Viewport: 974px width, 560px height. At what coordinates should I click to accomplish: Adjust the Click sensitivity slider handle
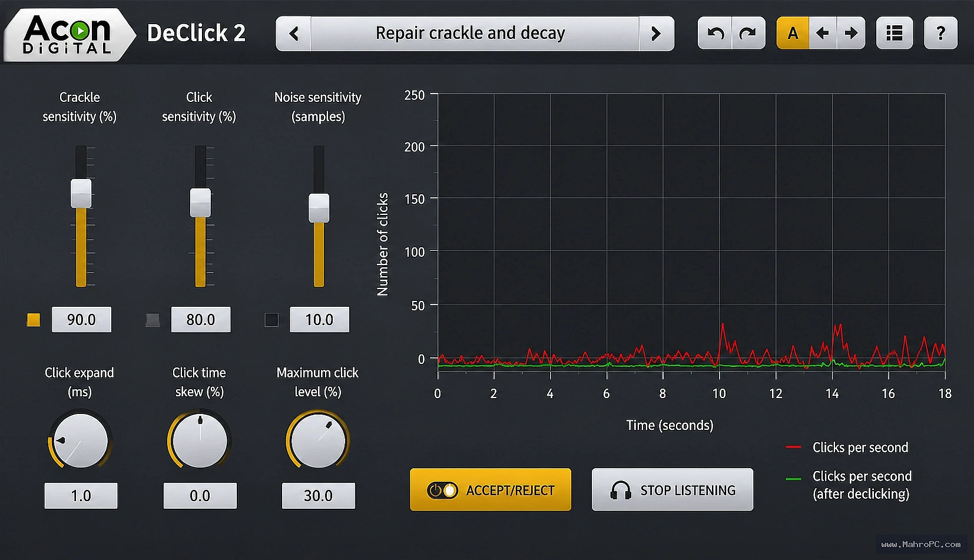coord(200,203)
